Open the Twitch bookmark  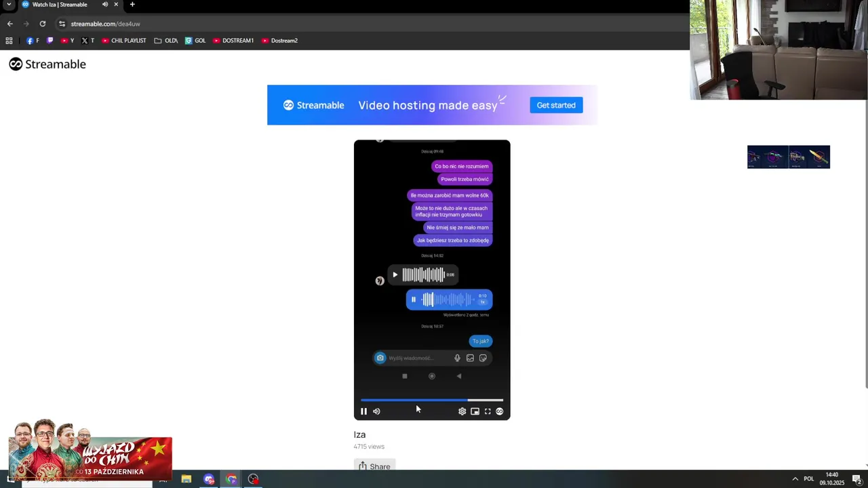click(50, 41)
